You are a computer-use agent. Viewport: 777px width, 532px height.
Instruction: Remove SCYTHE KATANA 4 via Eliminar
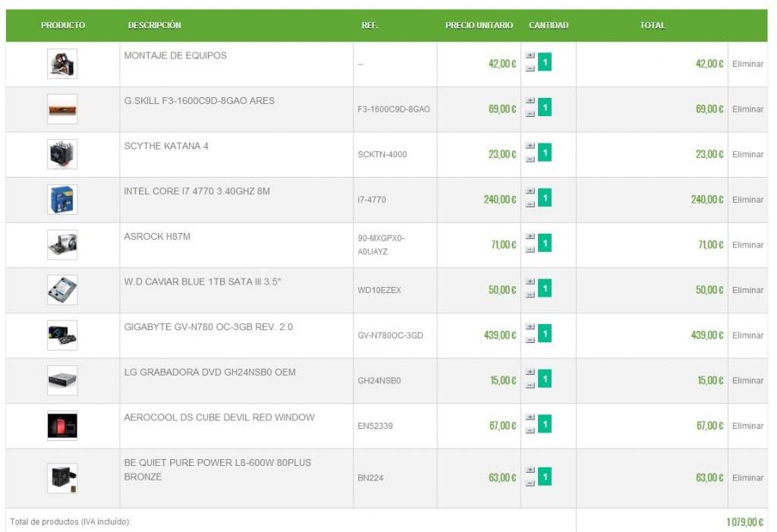pyautogui.click(x=747, y=154)
